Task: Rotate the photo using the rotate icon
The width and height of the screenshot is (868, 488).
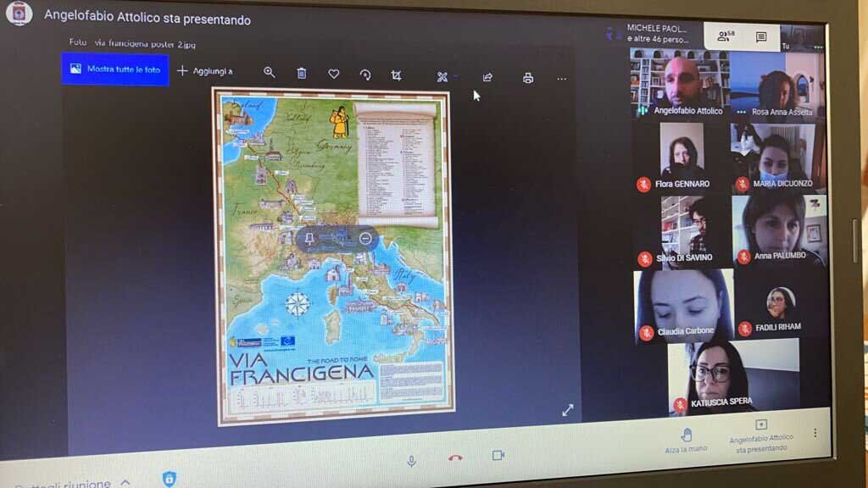Action: coord(365,75)
